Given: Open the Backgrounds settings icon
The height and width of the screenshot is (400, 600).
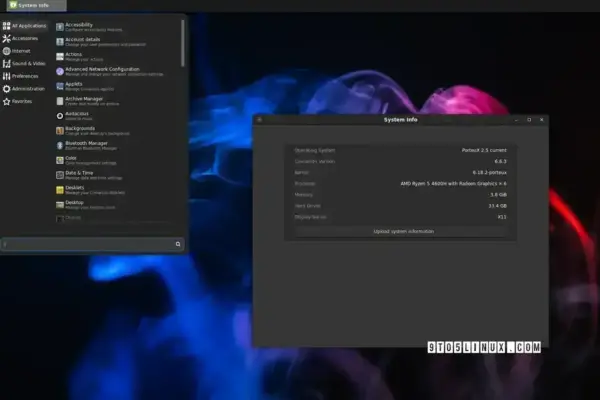Looking at the screenshot, I should click(60, 131).
